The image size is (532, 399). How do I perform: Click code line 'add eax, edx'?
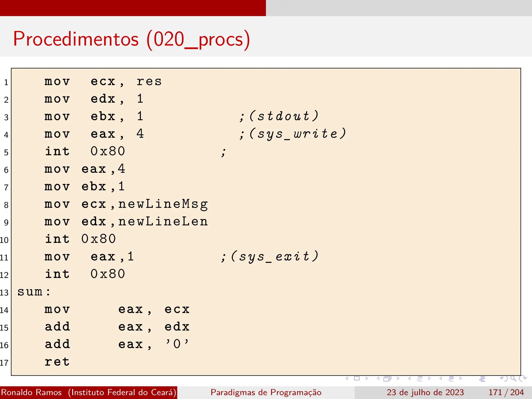117,327
